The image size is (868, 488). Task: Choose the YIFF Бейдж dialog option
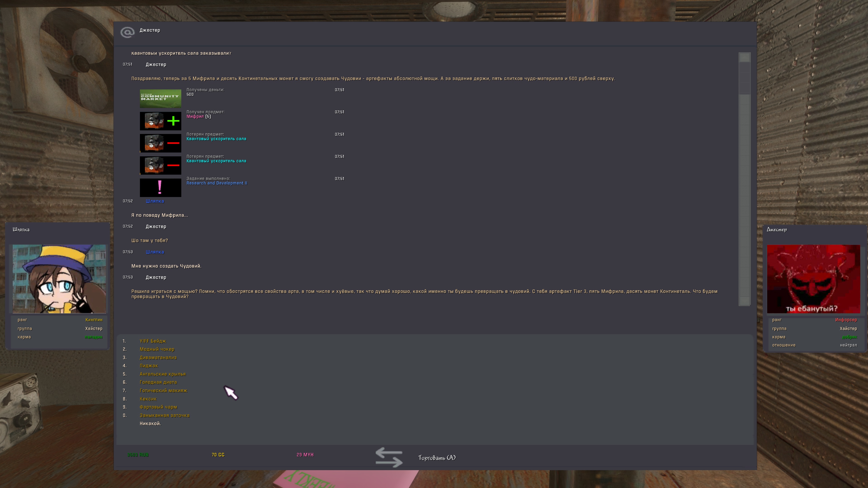point(153,341)
